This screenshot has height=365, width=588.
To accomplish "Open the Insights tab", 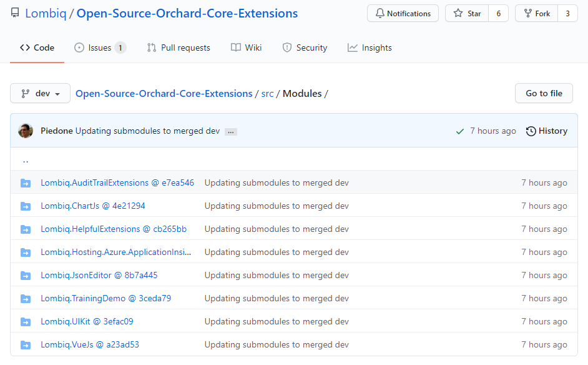I will tap(370, 47).
